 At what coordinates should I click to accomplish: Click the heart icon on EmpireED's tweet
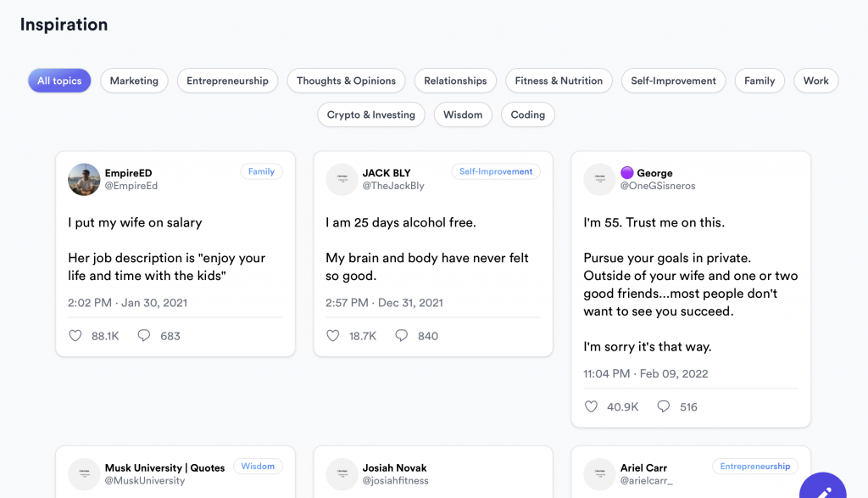point(75,336)
